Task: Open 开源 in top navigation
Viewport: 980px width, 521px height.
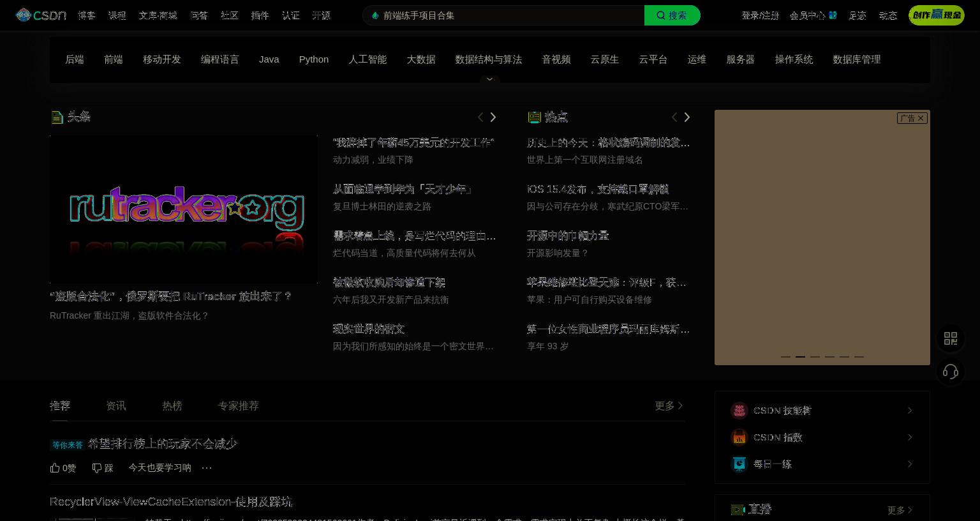Action: coord(322,15)
